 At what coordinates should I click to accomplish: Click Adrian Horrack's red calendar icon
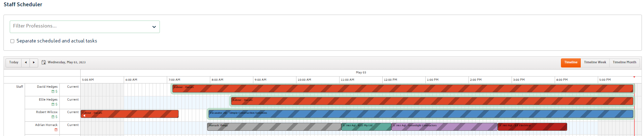click(56, 130)
